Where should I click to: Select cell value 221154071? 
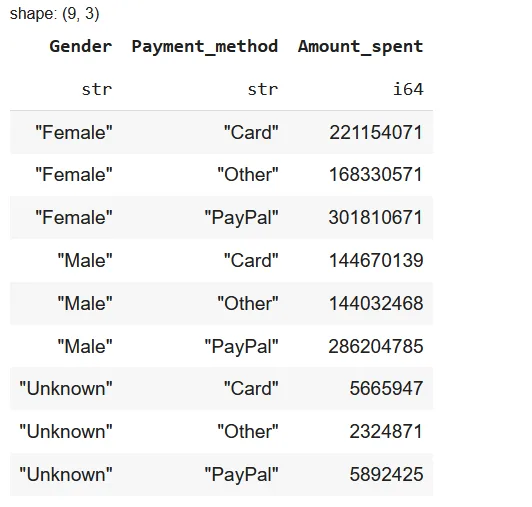tap(376, 132)
